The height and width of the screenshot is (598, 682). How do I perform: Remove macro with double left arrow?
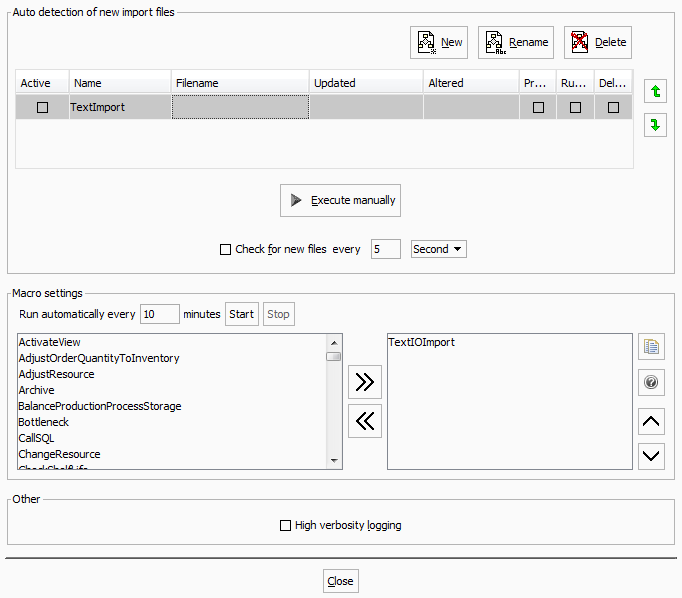[365, 421]
